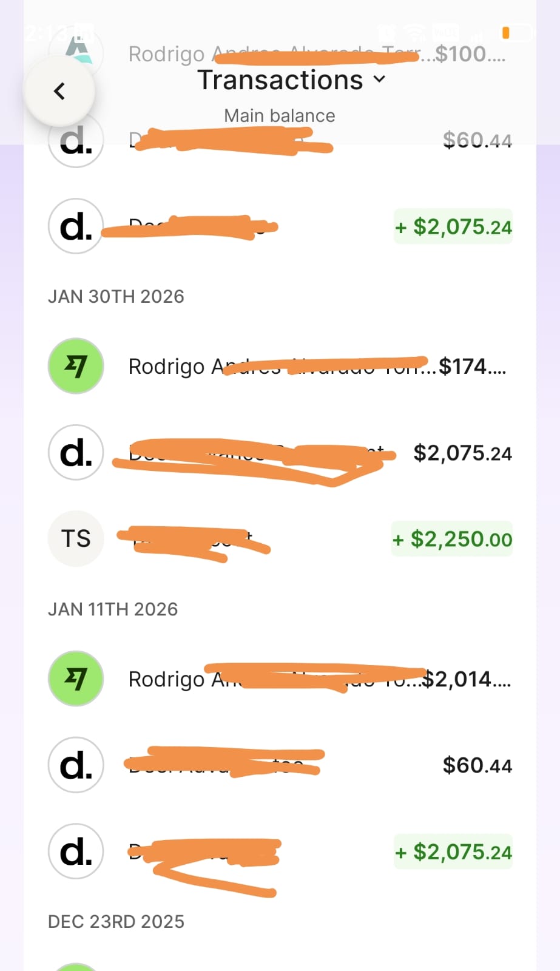Open the TS initials avatar
560x971 pixels.
[x=76, y=538]
